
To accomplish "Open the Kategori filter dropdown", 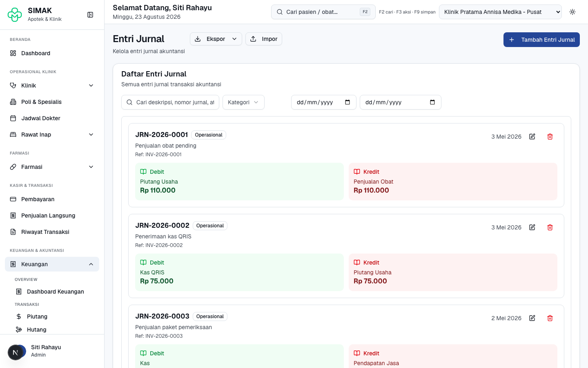I will (243, 102).
